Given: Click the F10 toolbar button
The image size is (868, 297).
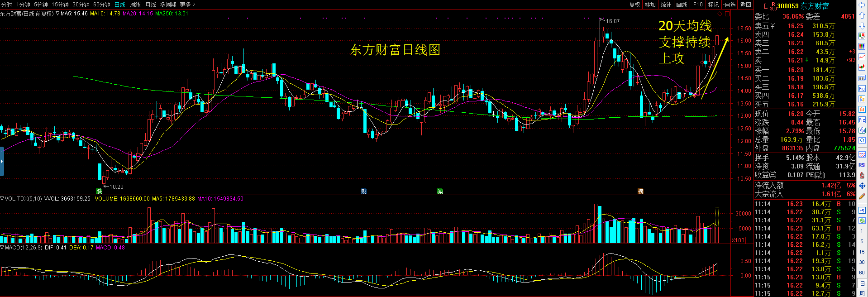Looking at the screenshot, I should pyautogui.click(x=698, y=5).
